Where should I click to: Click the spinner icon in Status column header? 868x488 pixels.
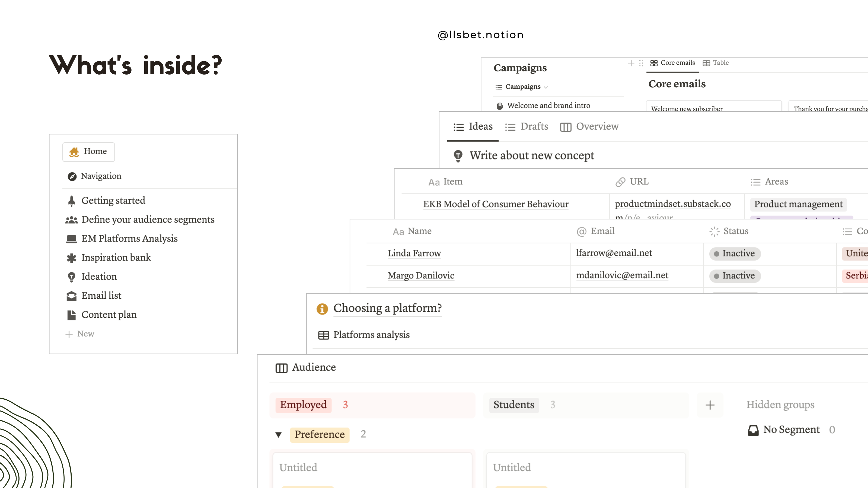(714, 232)
